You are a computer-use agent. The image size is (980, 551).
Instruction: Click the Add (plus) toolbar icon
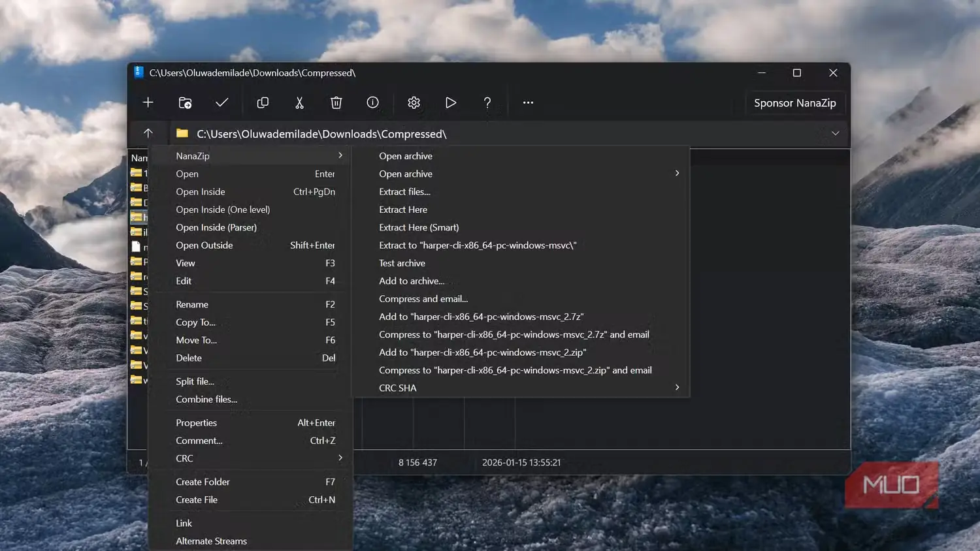point(148,102)
